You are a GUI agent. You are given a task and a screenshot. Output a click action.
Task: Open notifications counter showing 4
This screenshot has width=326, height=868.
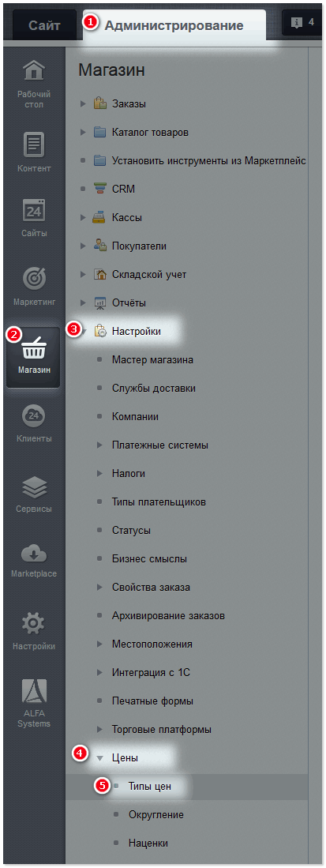click(302, 23)
